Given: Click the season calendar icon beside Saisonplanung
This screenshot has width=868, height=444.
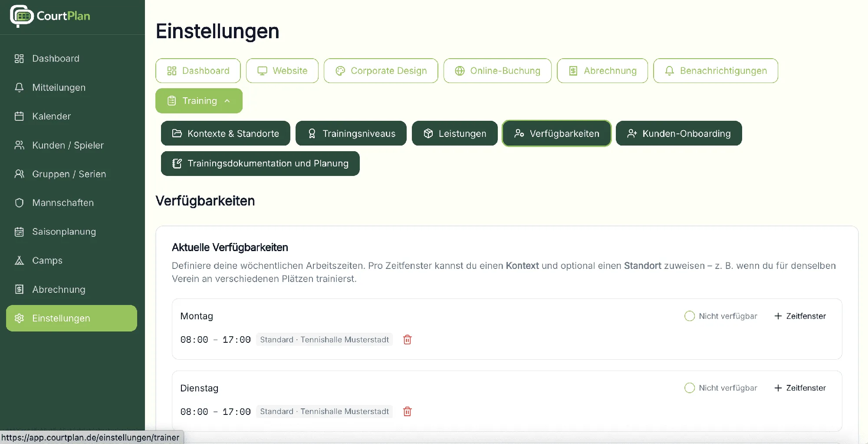Looking at the screenshot, I should pos(19,232).
